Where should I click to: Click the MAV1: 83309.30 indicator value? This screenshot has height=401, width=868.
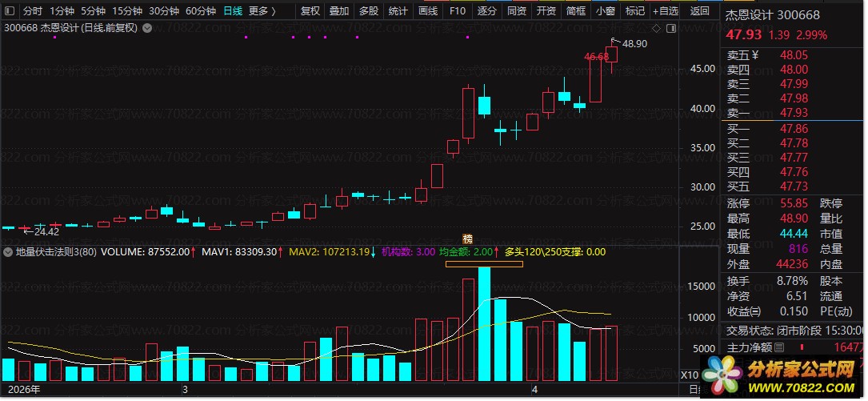(x=239, y=252)
